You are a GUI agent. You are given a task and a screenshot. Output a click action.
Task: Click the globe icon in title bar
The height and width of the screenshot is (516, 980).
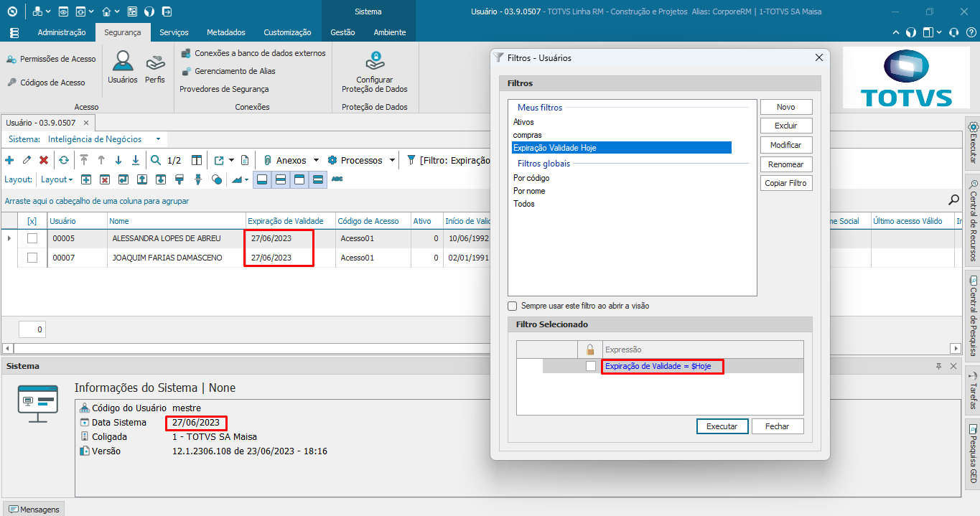click(x=149, y=11)
